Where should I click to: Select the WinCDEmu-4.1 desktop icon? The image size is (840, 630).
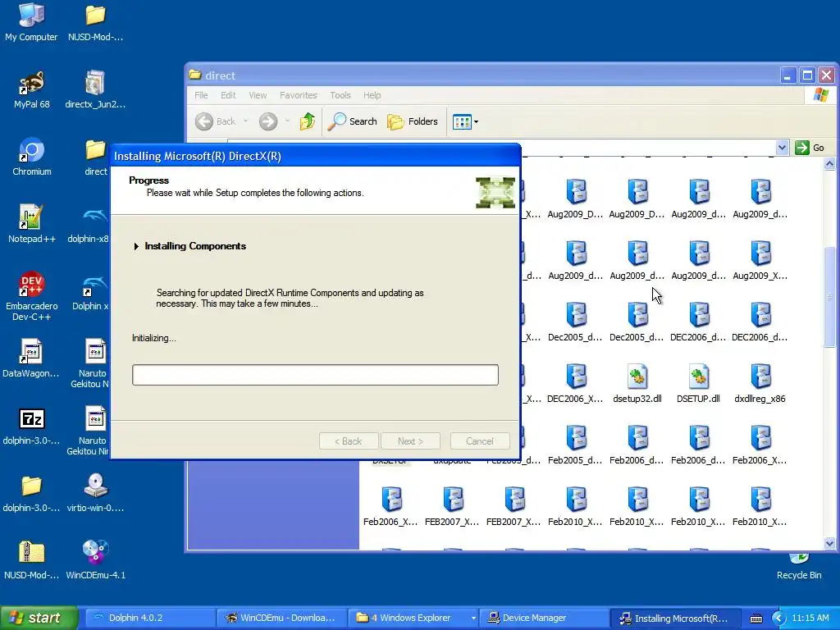tap(95, 560)
